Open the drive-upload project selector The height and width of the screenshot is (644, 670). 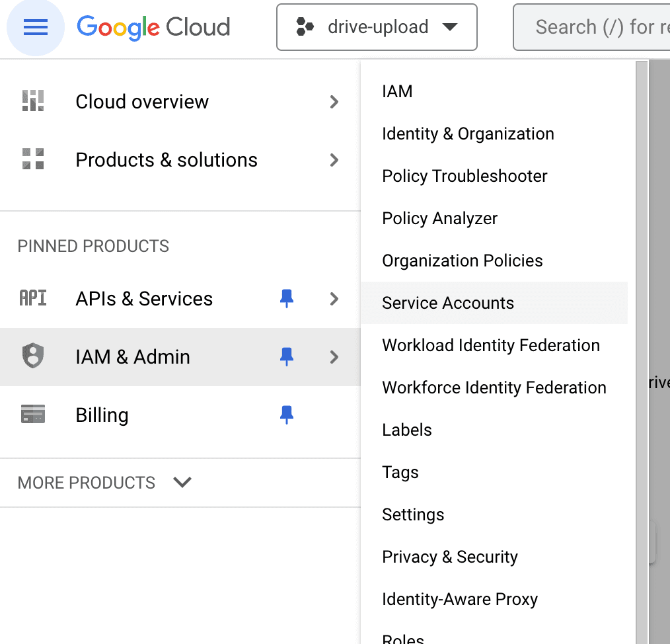tap(377, 27)
